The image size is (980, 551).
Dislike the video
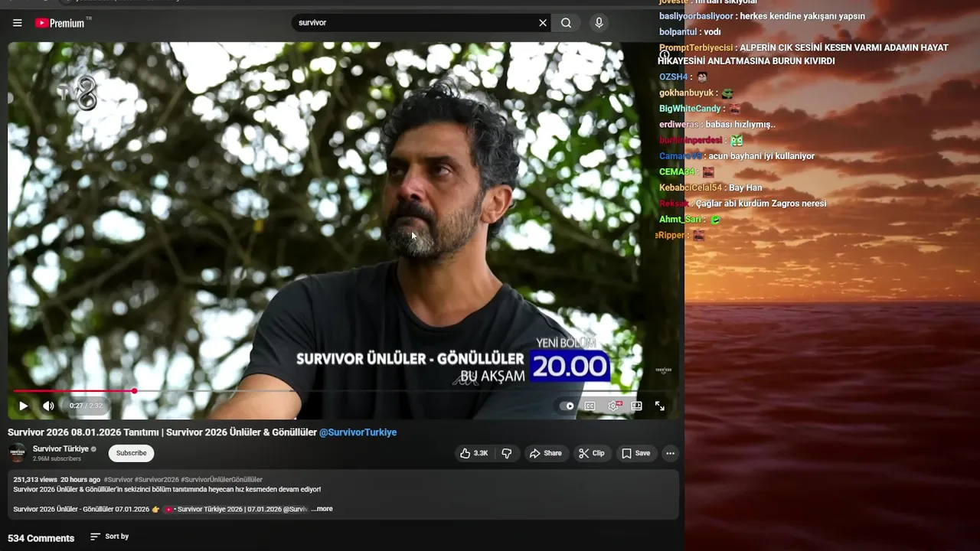click(507, 453)
